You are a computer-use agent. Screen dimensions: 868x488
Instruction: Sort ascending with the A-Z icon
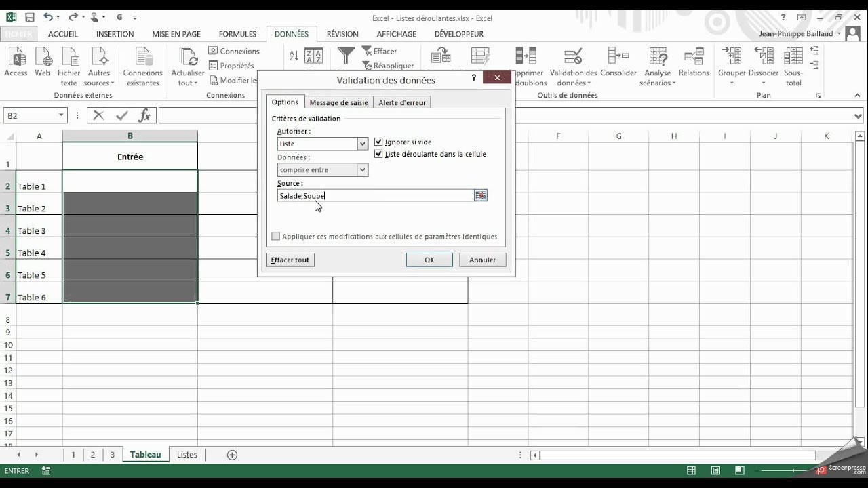(x=294, y=56)
